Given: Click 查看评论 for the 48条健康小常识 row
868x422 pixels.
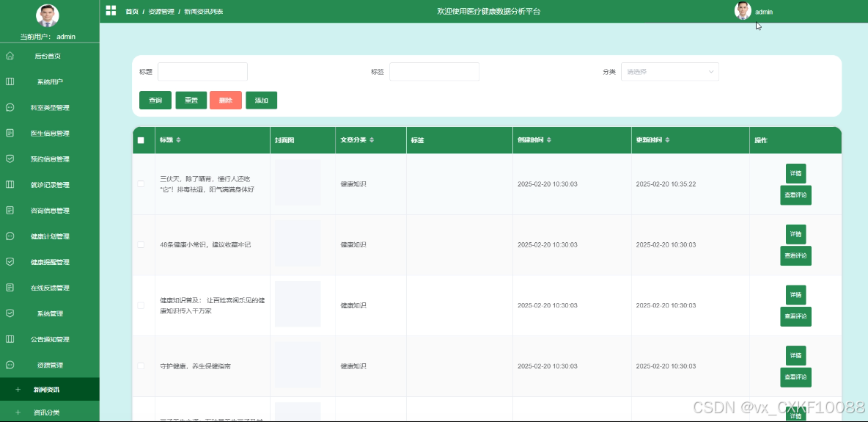Looking at the screenshot, I should pyautogui.click(x=796, y=255).
